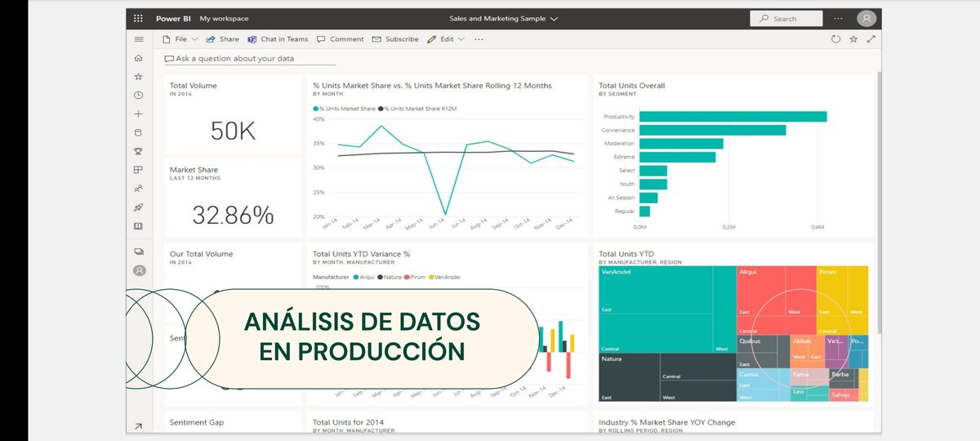The width and height of the screenshot is (980, 441).
Task: Select Natura block in treemap
Action: (x=666, y=377)
